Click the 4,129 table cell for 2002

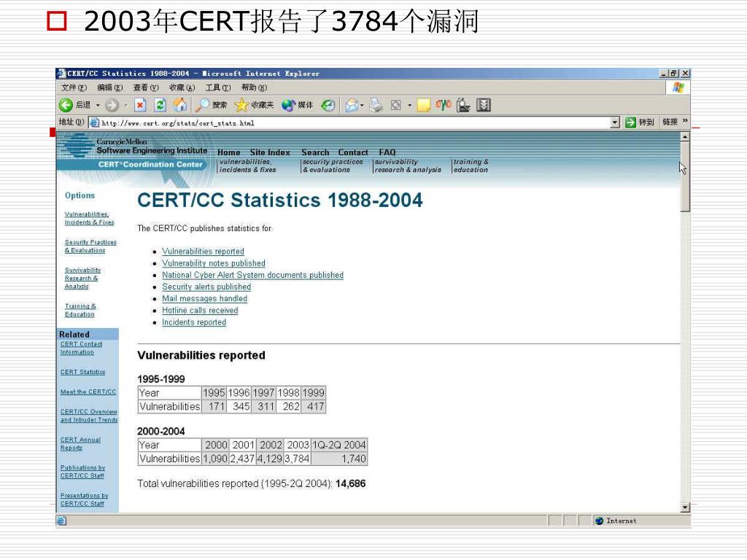pos(270,459)
